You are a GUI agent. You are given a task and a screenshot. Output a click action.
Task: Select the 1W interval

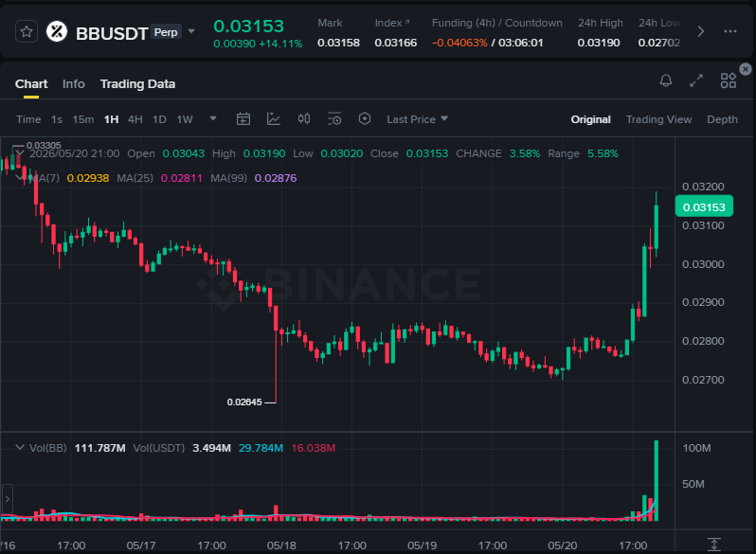point(185,119)
